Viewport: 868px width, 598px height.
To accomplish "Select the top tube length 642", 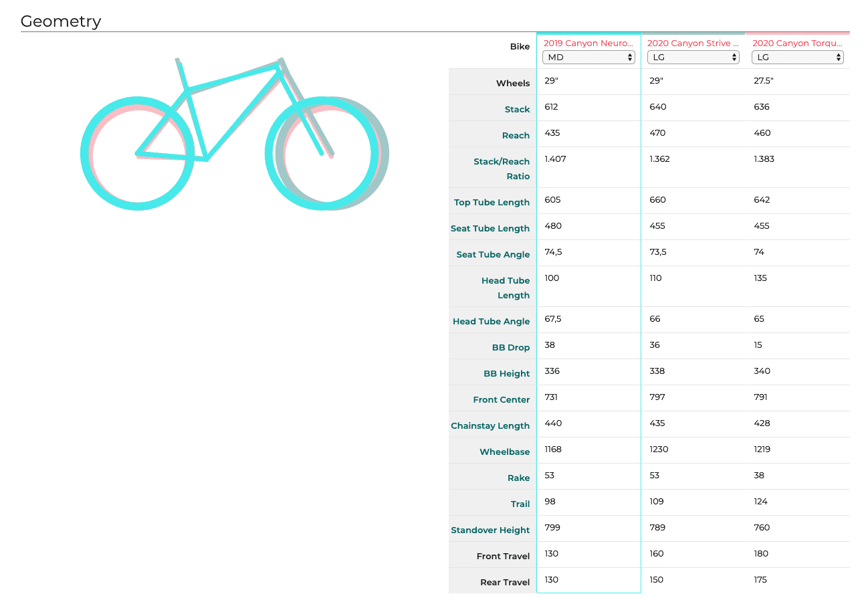I will pyautogui.click(x=762, y=200).
